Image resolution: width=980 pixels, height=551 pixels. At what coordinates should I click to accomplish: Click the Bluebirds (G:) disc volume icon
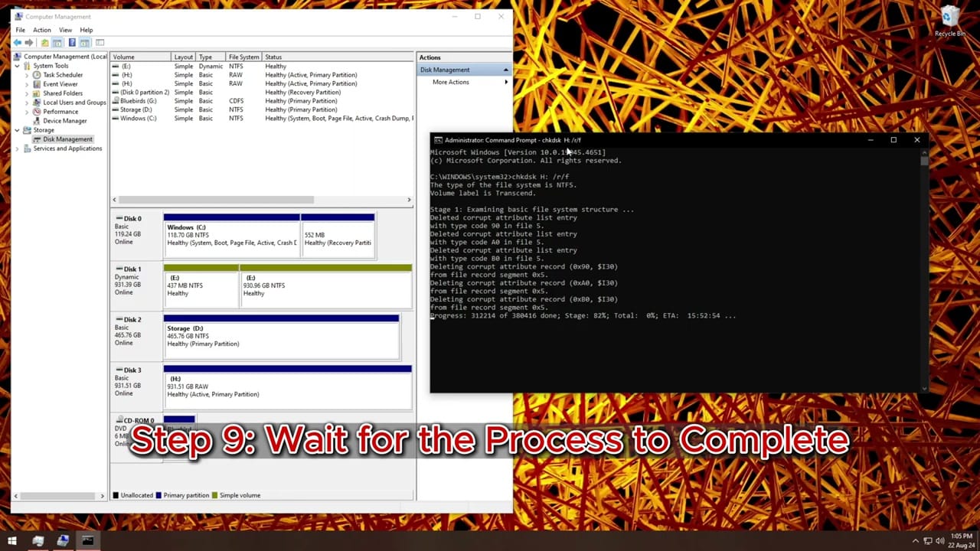[x=116, y=101]
